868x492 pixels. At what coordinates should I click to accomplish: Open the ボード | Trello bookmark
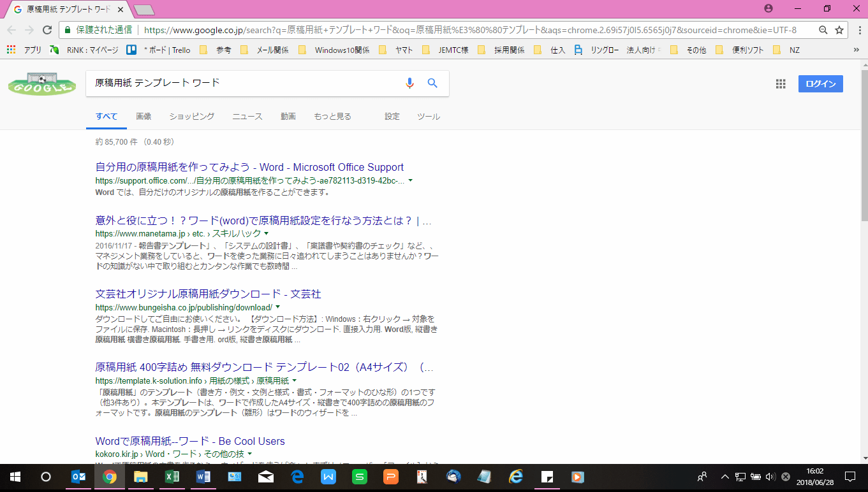159,50
